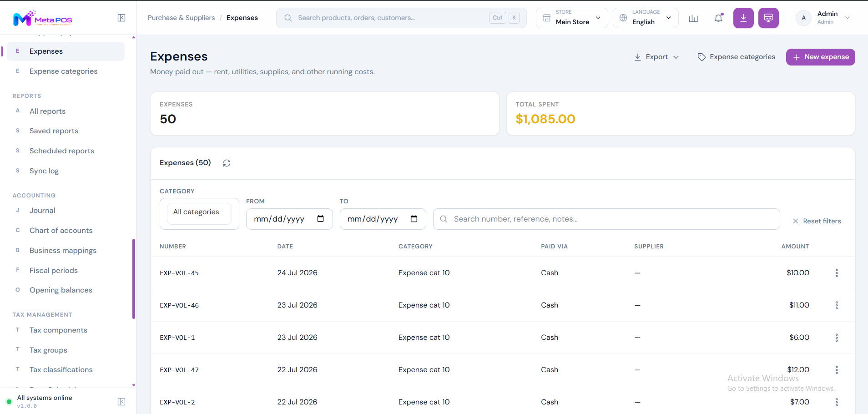Open the All categories filter dropdown

pos(199,213)
